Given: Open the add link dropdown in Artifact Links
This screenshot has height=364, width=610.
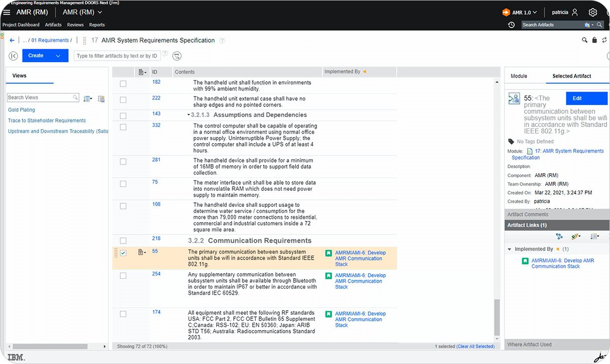Looking at the screenshot, I should click(x=576, y=236).
